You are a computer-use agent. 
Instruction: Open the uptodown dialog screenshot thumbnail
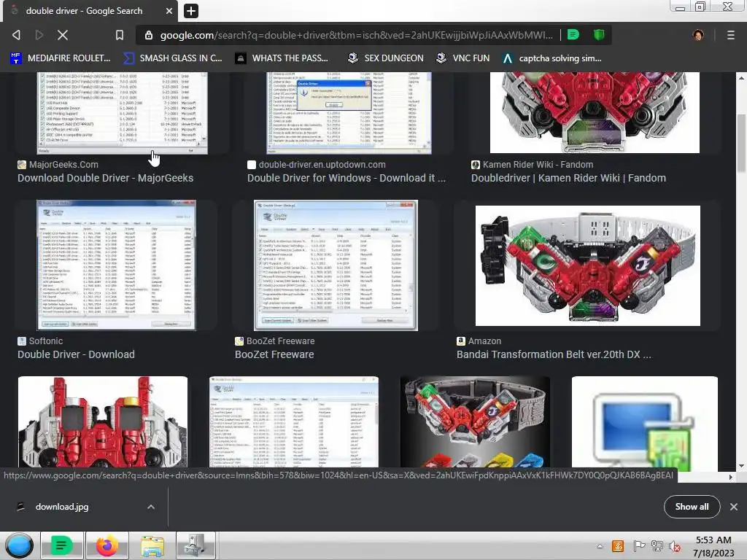[x=349, y=113]
